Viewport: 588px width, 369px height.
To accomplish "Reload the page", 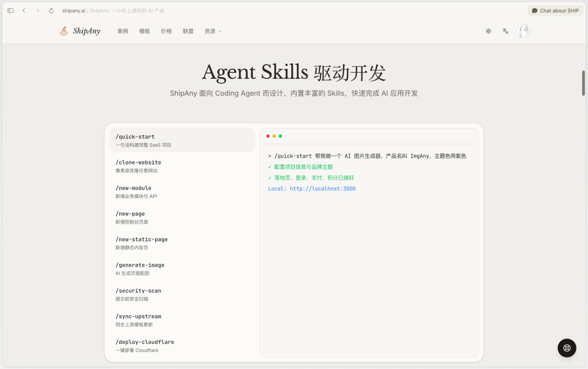I will pyautogui.click(x=51, y=10).
